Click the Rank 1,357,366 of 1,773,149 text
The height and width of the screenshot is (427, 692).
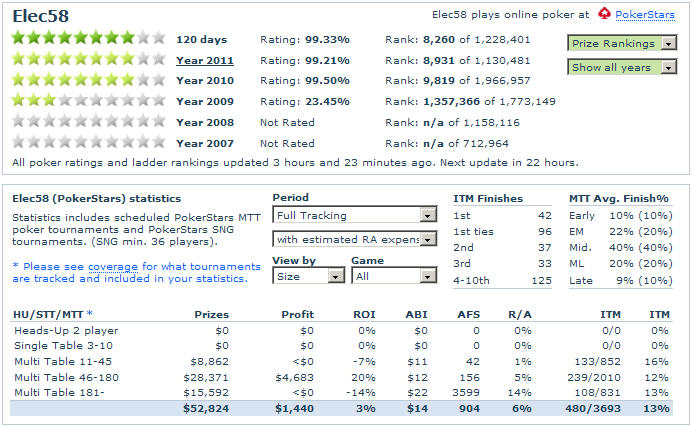[470, 101]
